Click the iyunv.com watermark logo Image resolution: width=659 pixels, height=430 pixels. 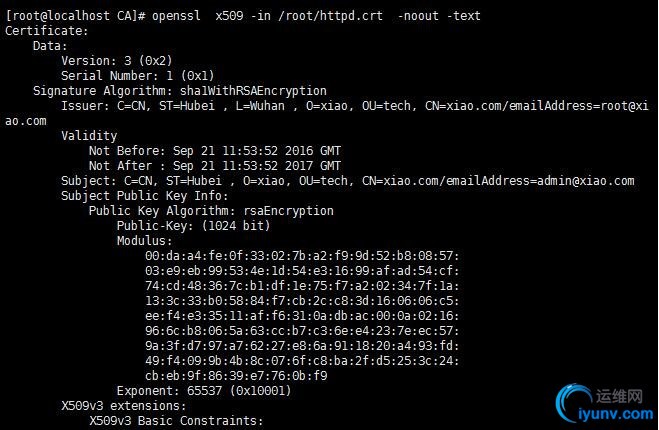[605, 404]
